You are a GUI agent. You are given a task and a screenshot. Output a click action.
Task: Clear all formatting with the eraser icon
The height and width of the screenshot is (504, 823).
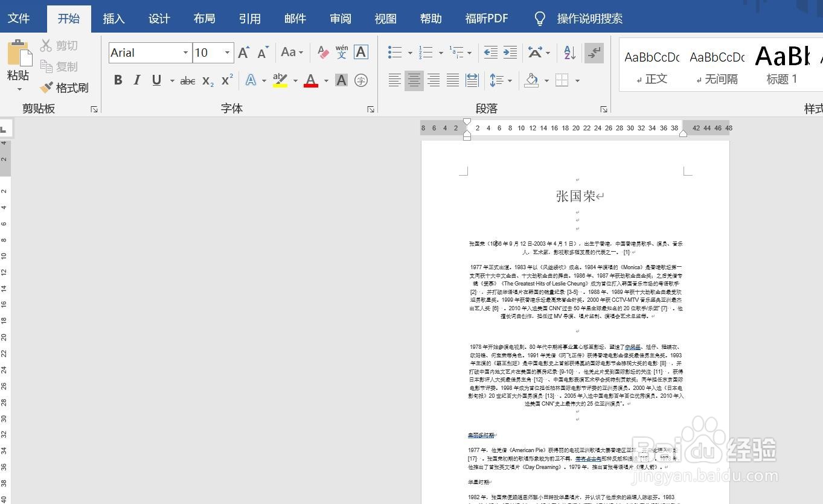[323, 53]
